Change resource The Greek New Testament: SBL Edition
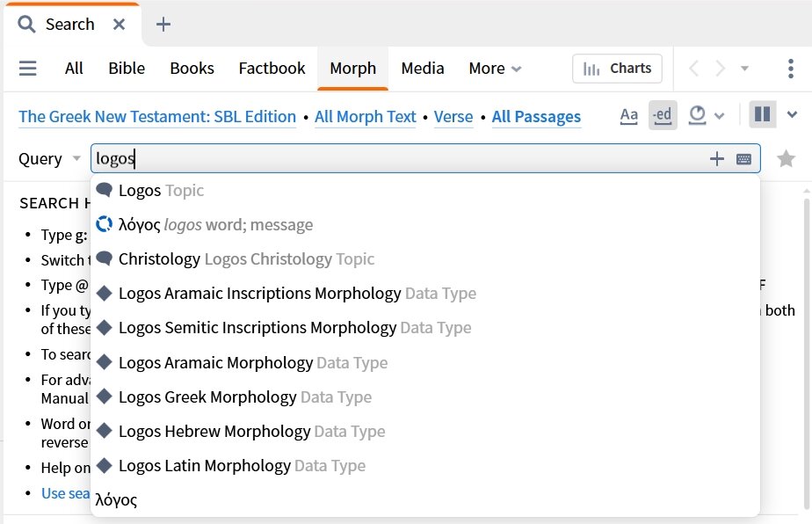 [x=157, y=117]
